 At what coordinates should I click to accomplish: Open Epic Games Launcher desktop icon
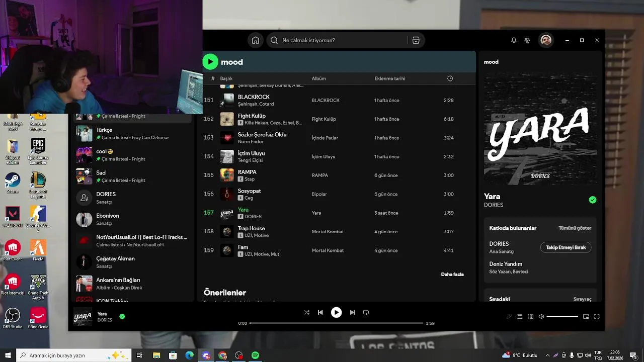pyautogui.click(x=38, y=151)
